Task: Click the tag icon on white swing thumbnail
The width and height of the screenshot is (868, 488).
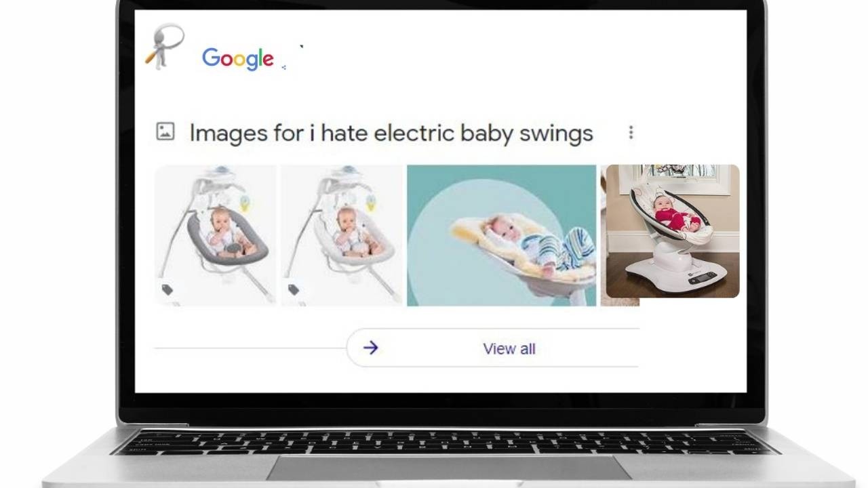Action: (x=294, y=290)
